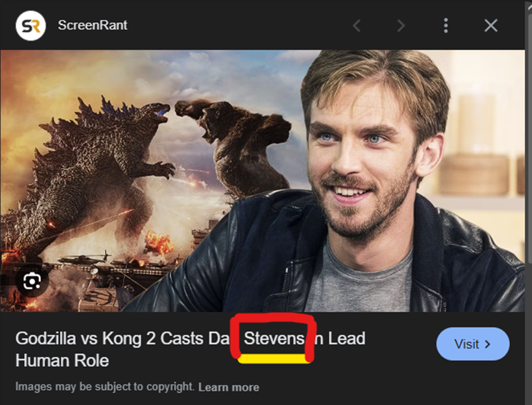
Task: Click the 'Human Role' title text line
Action: [62, 361]
